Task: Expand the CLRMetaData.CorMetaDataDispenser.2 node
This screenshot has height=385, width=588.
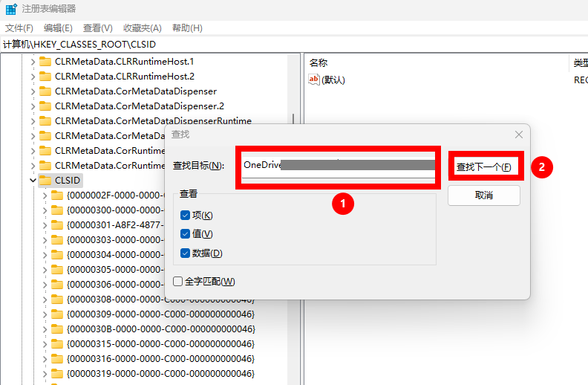Action: pyautogui.click(x=33, y=106)
